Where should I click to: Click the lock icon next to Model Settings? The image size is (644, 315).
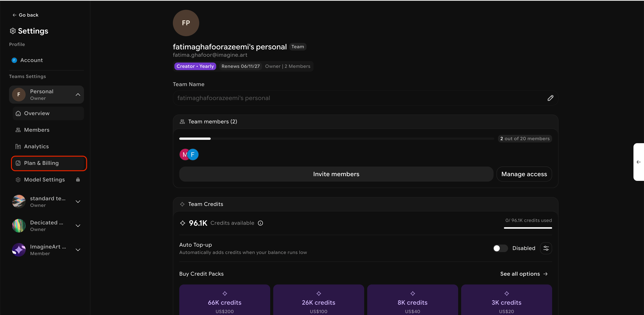pos(78,180)
